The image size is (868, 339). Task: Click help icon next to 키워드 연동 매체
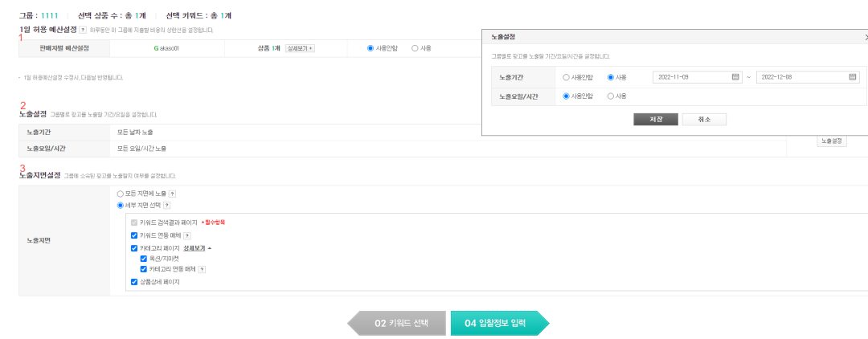coord(187,235)
